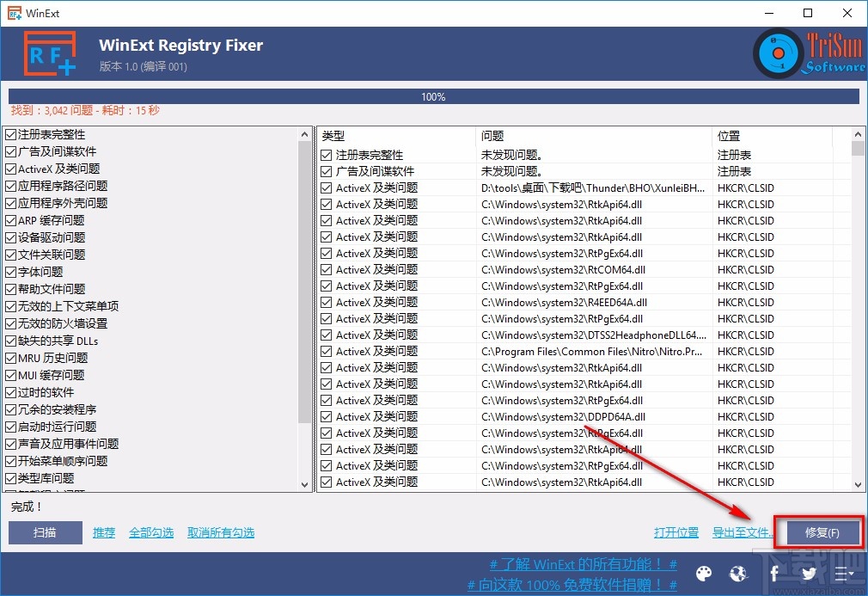Click the 打开位置 link
Screen dimensions: 868x596
point(675,533)
